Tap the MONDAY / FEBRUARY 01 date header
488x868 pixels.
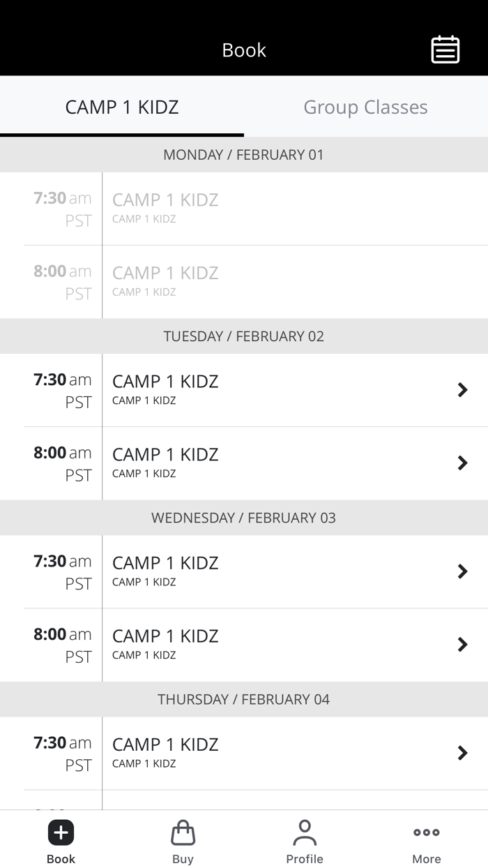coord(244,155)
